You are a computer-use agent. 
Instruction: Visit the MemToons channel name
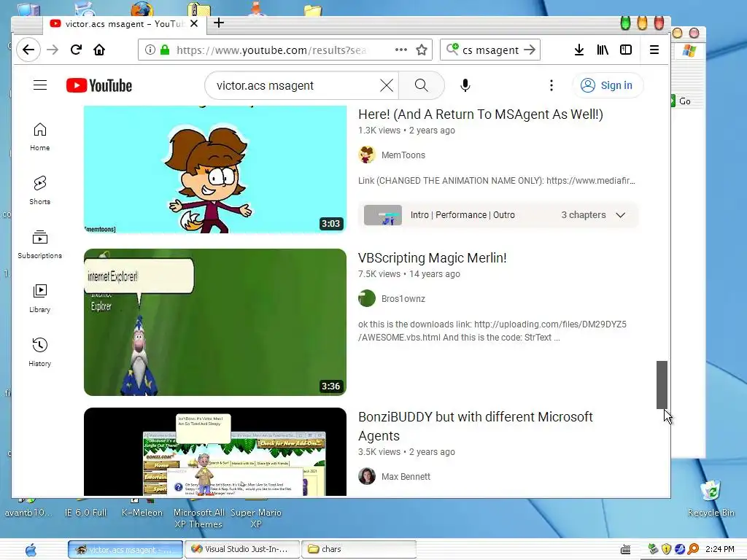403,155
